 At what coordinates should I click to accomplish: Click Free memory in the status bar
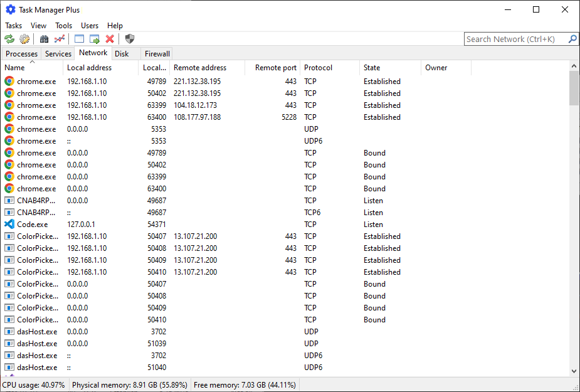click(245, 385)
